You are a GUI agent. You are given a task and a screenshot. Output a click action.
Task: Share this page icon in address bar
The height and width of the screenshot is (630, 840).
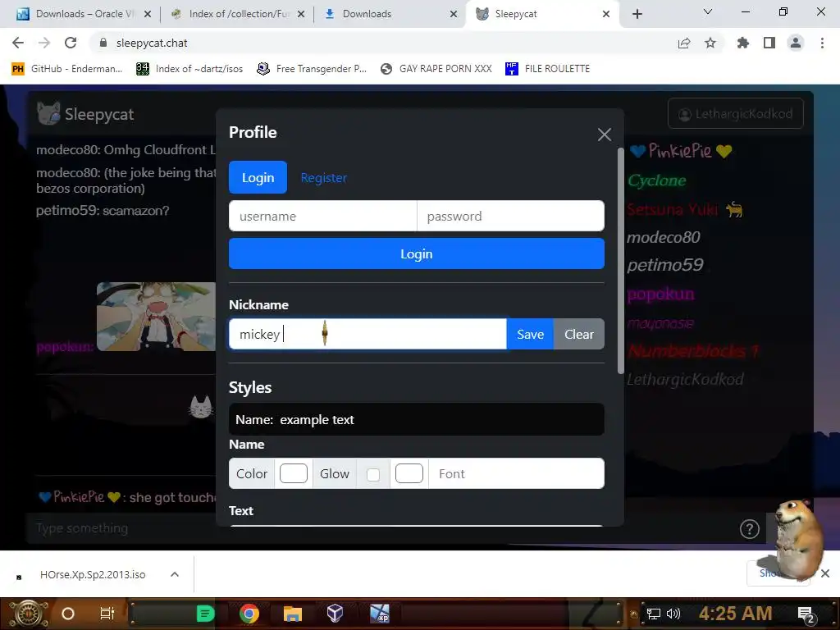coord(684,43)
